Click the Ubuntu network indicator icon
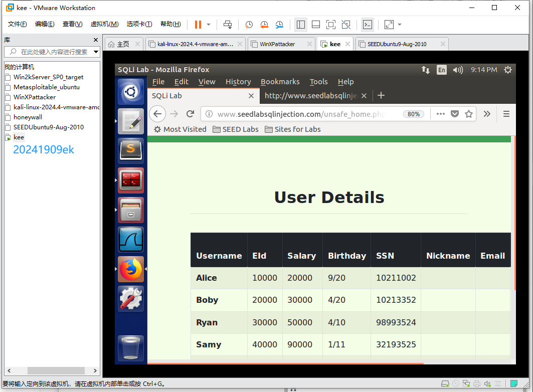533x392 pixels. coord(426,70)
